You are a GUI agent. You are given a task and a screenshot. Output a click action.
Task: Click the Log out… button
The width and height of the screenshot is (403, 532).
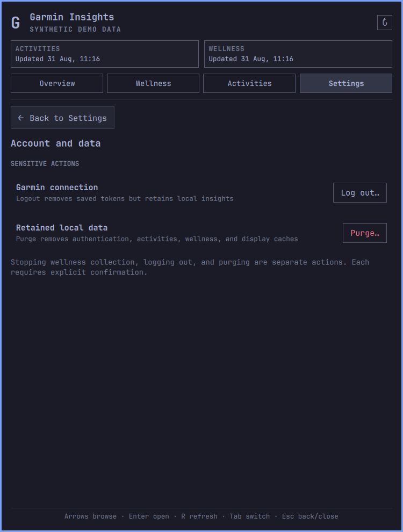360,193
